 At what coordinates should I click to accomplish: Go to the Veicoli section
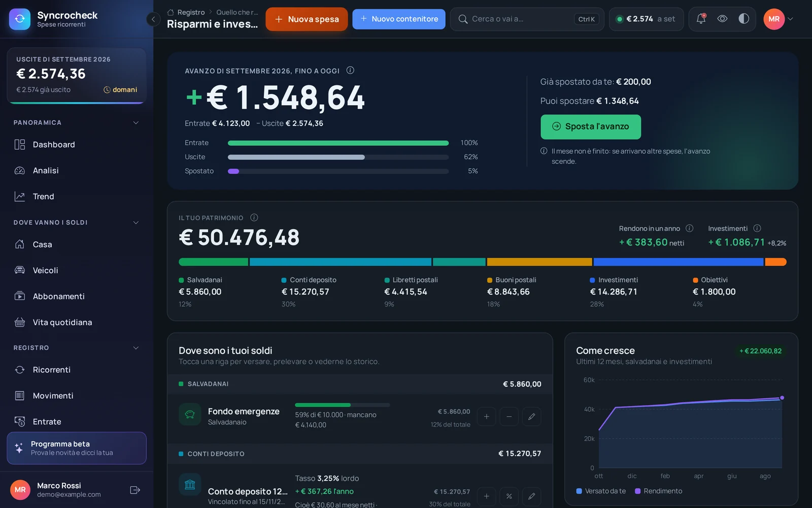[x=77, y=270]
